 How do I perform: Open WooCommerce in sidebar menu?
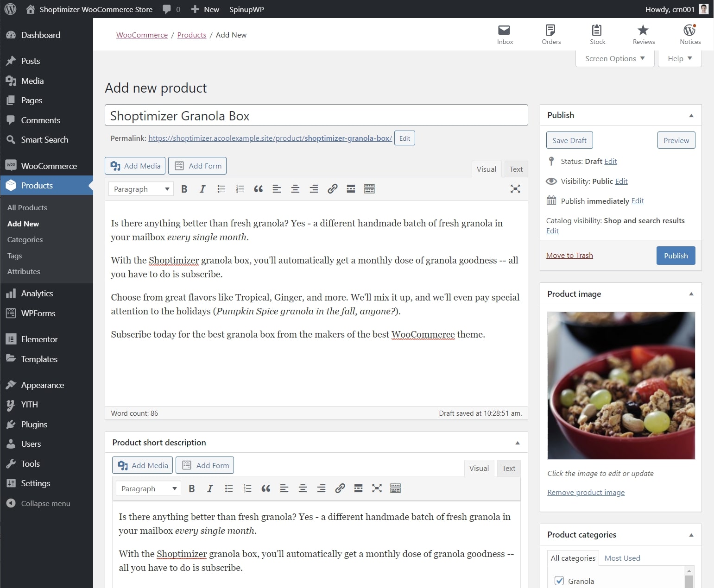click(46, 166)
